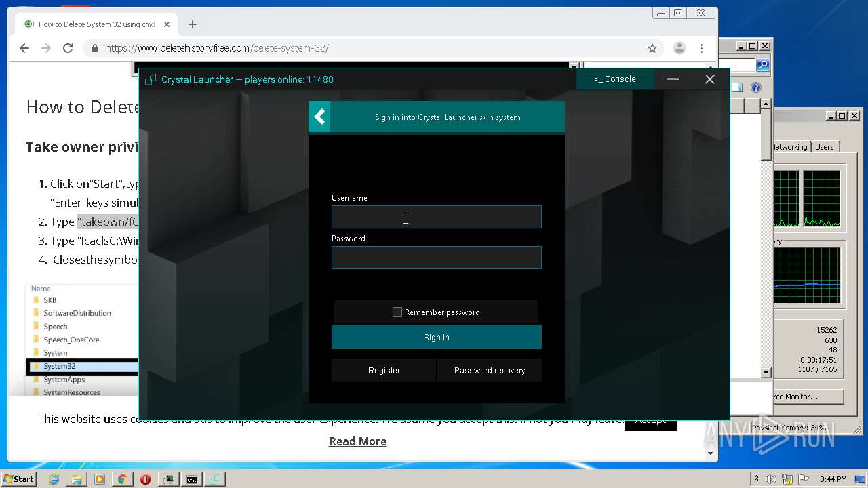Viewport: 868px width, 488px height.
Task: Show hidden system tray icons
Action: [756, 479]
